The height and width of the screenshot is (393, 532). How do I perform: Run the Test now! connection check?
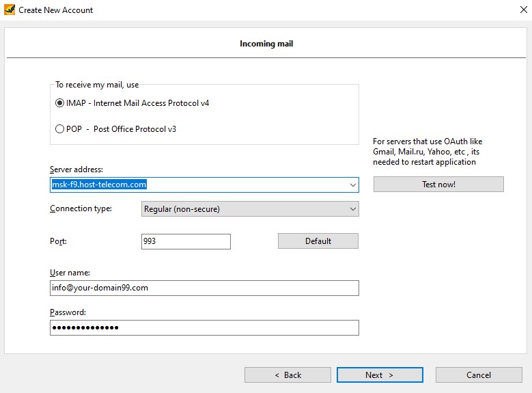[x=438, y=184]
